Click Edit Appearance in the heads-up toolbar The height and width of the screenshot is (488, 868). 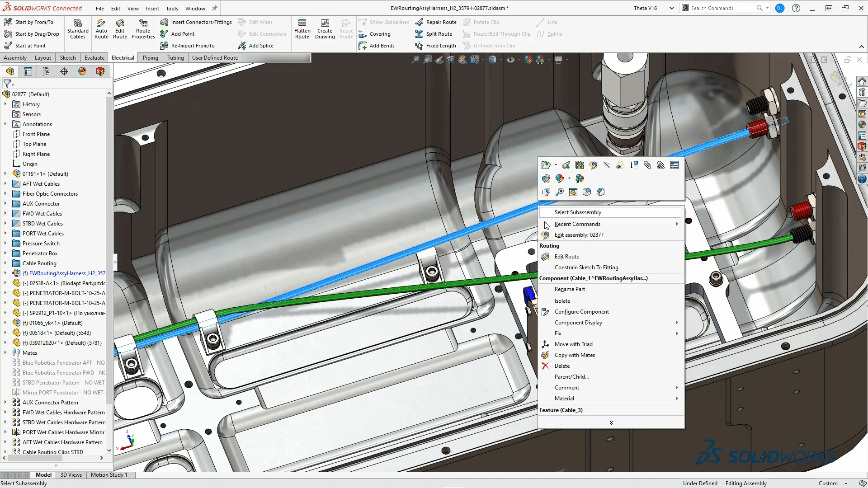click(x=528, y=60)
